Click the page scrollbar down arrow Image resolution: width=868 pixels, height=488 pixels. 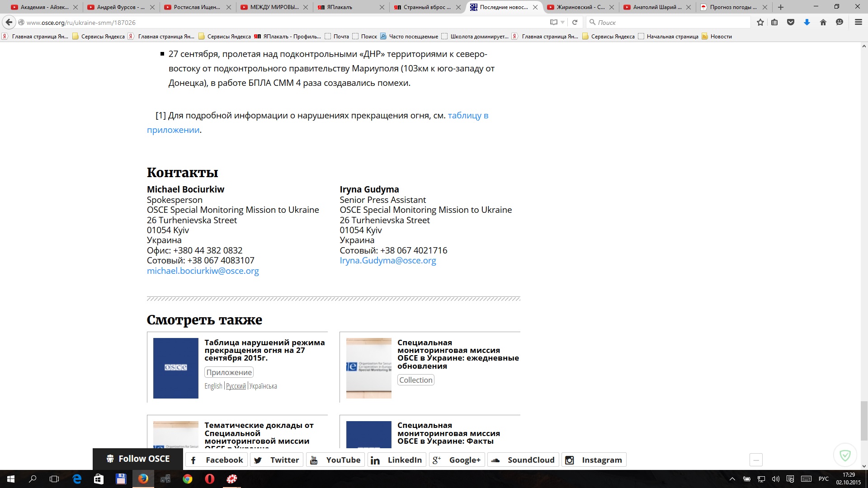(x=864, y=466)
